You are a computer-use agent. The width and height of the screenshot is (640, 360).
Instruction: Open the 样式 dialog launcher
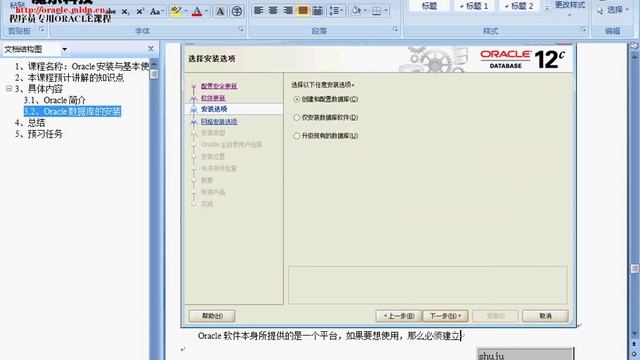(583, 30)
